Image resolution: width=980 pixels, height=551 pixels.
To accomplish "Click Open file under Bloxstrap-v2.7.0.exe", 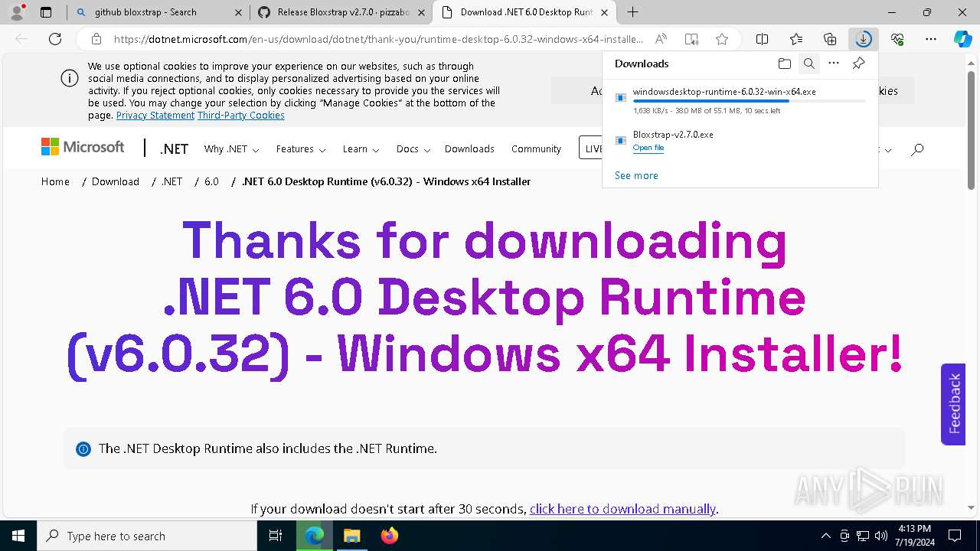I will click(x=648, y=148).
